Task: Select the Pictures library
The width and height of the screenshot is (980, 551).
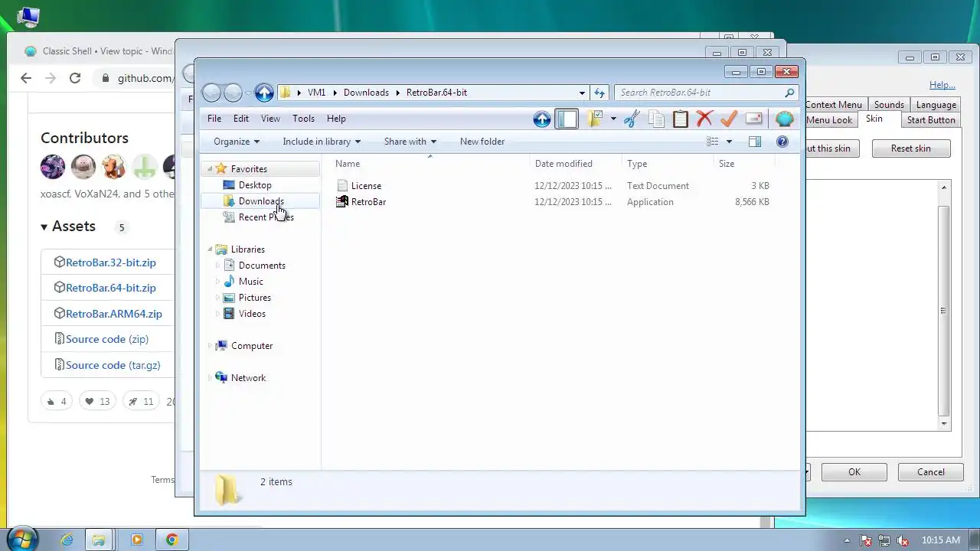Action: tap(254, 298)
